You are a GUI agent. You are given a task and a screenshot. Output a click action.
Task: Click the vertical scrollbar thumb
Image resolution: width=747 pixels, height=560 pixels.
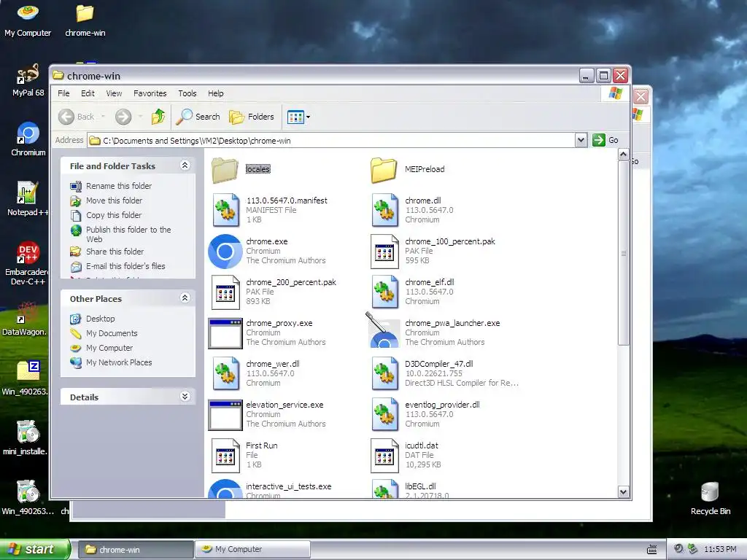(623, 253)
